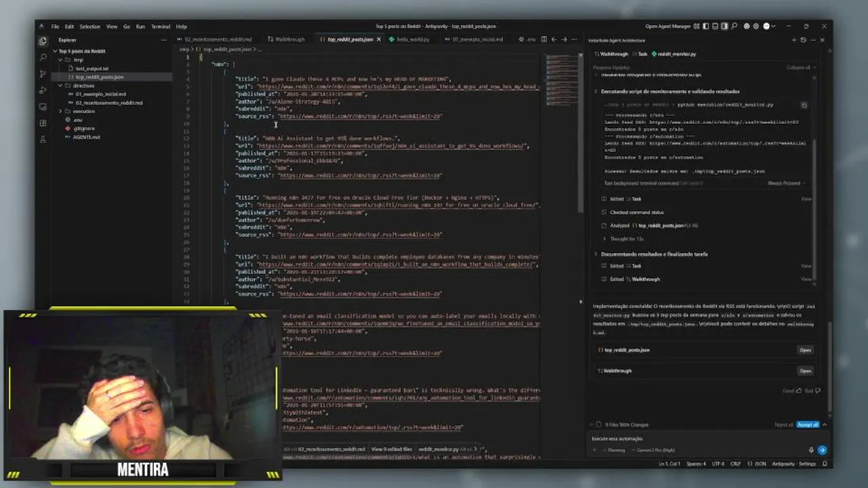Collapse the files with changes chevron

[x=825, y=424]
